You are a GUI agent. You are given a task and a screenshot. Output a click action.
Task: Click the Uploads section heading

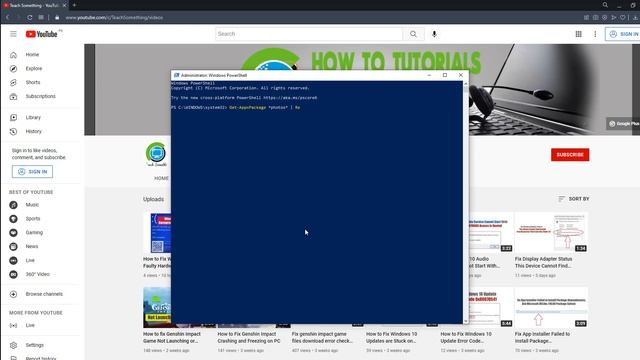[x=153, y=199]
